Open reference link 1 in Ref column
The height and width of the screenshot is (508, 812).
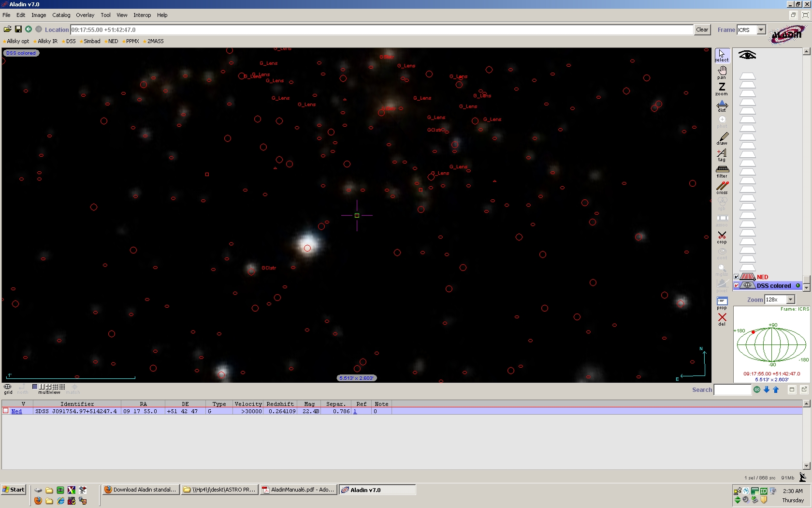(x=355, y=411)
